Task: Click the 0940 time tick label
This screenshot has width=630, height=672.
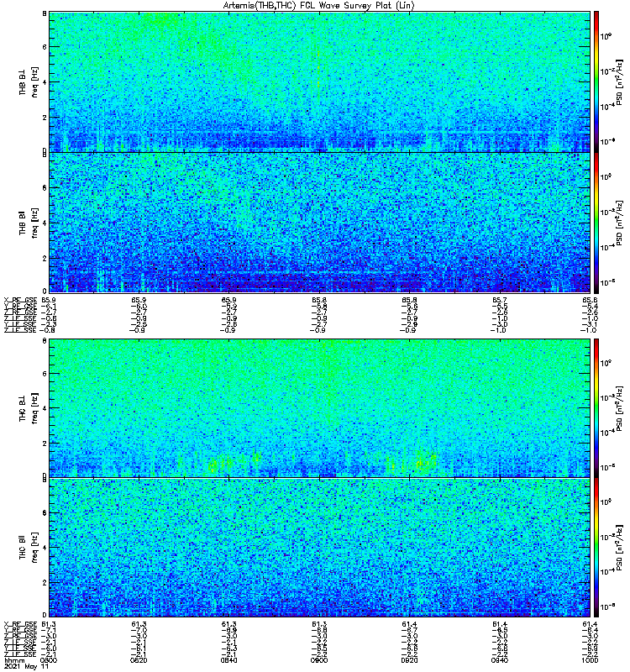Action: 500,660
